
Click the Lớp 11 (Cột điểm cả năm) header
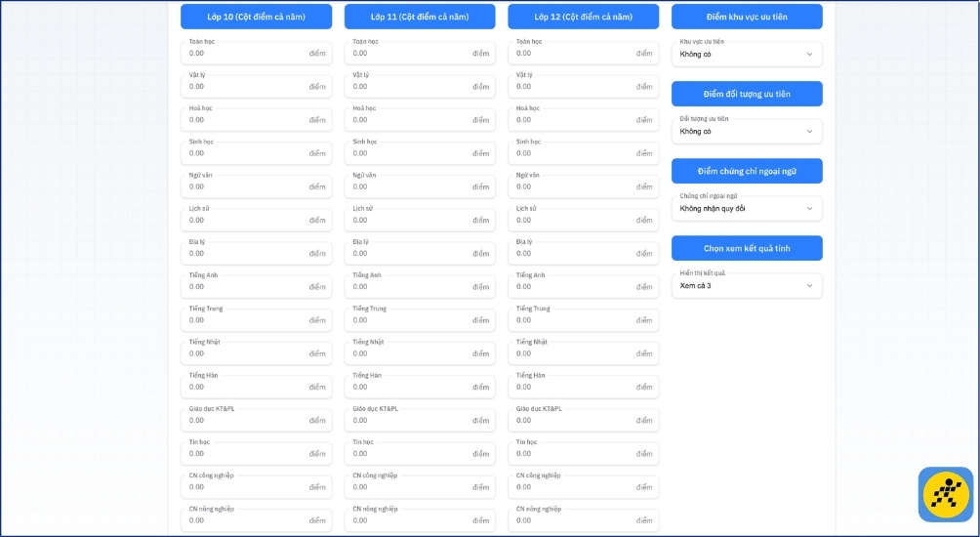420,17
